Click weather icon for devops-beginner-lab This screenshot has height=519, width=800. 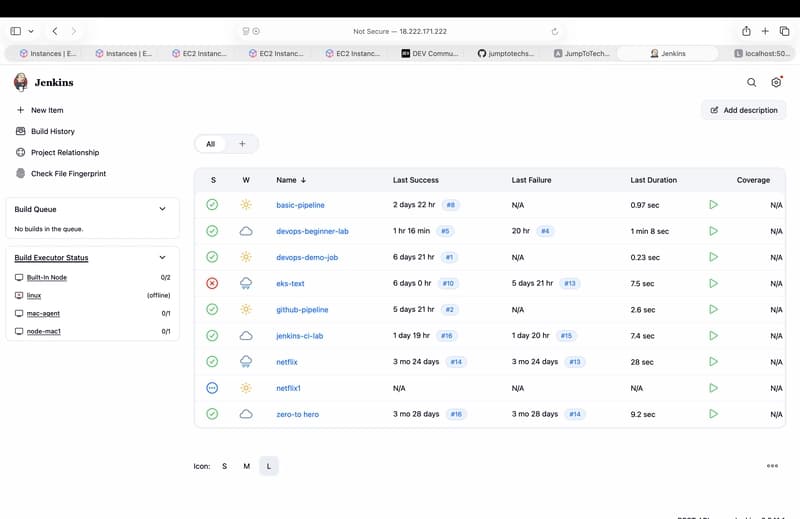click(x=246, y=231)
